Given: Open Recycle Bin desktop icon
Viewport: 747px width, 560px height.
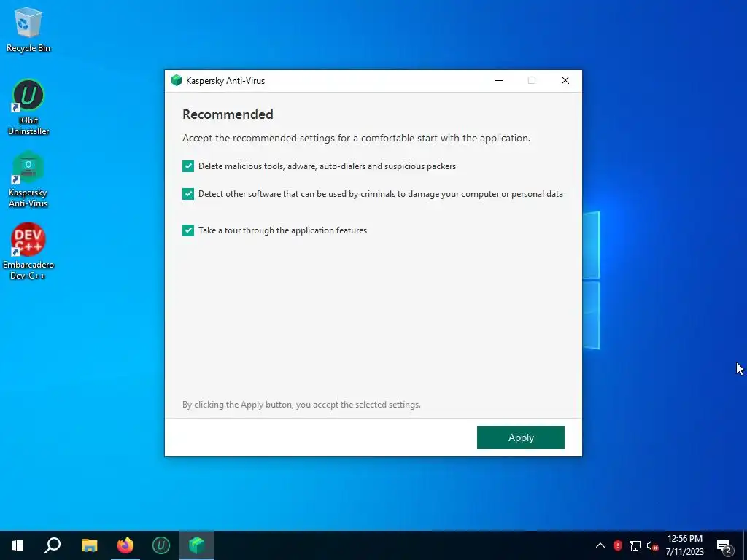Looking at the screenshot, I should (28, 30).
